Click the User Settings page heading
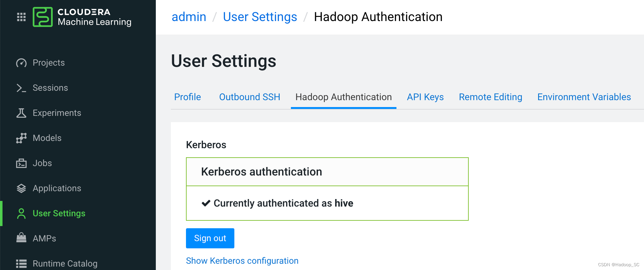Image resolution: width=644 pixels, height=270 pixels. click(x=224, y=61)
